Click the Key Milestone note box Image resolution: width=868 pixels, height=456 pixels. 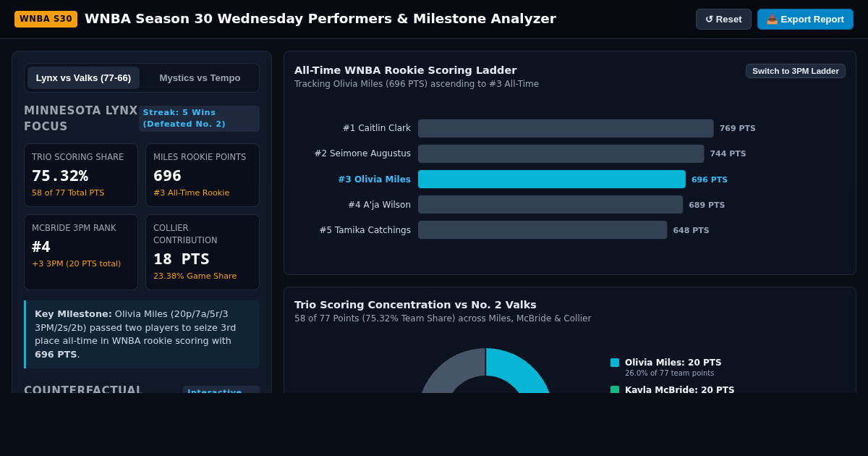[142, 334]
